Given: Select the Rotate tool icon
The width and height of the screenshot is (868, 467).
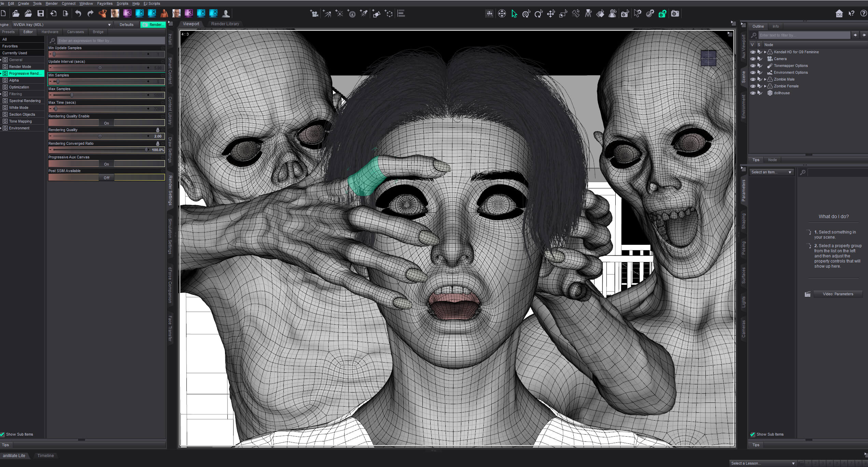Looking at the screenshot, I should click(x=538, y=14).
